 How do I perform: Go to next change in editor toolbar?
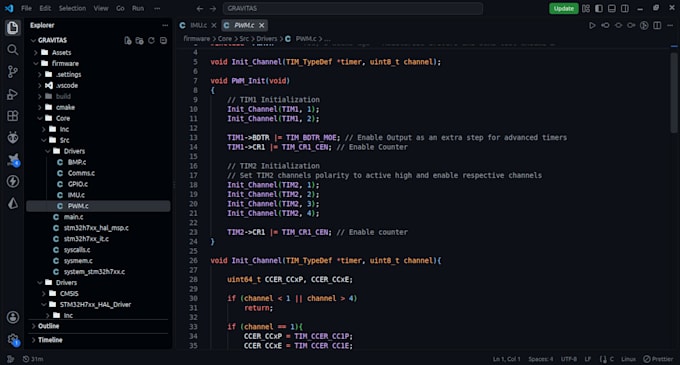pos(631,26)
